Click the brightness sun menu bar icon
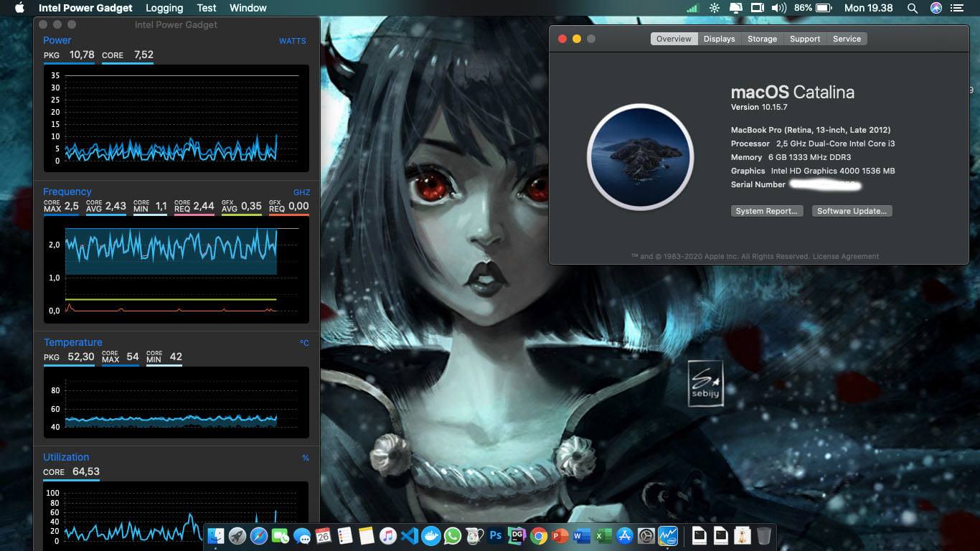The height and width of the screenshot is (551, 980). click(714, 8)
